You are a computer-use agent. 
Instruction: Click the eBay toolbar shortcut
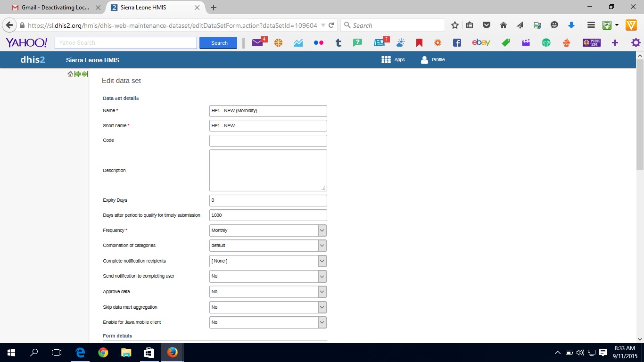tap(481, 43)
